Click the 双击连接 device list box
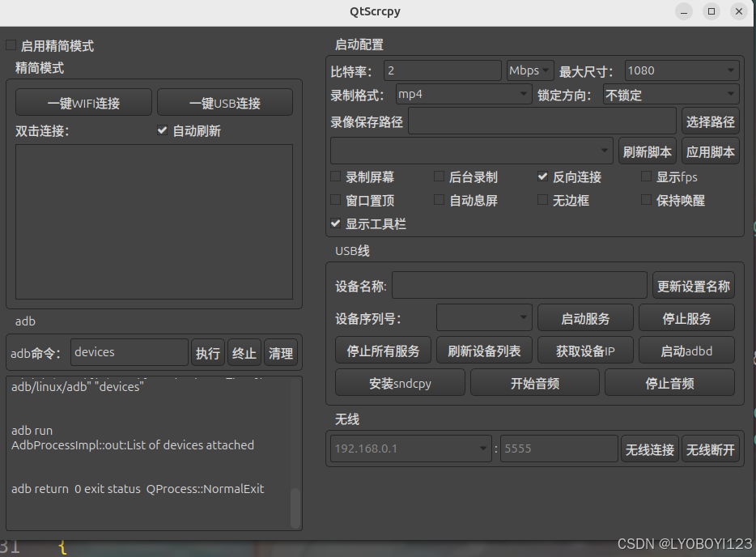Screen dimensions: 756x557 click(x=154, y=222)
